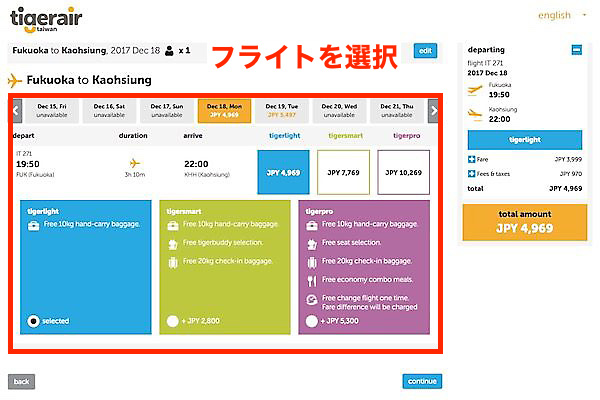Go back with the back button

21,381
